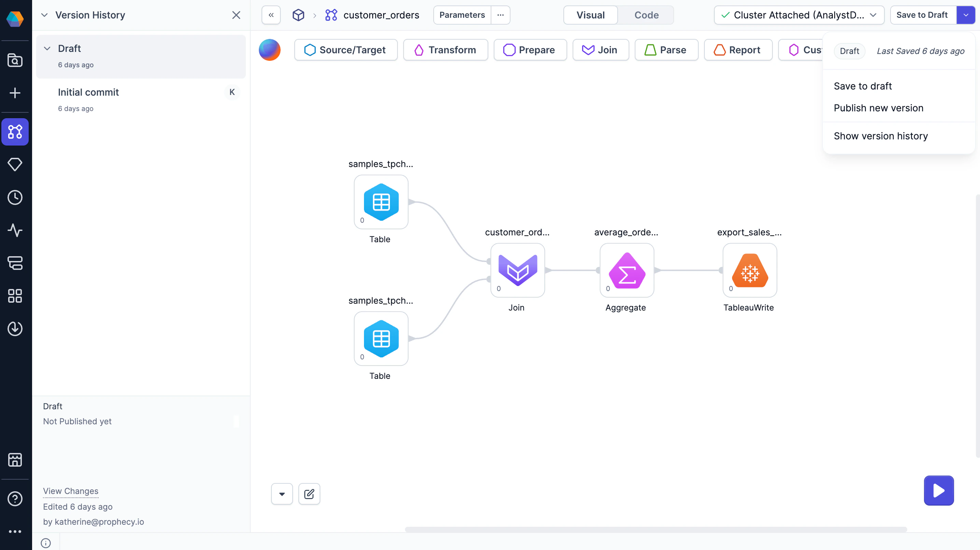Close the Version History panel
The height and width of the screenshot is (550, 980).
[236, 15]
